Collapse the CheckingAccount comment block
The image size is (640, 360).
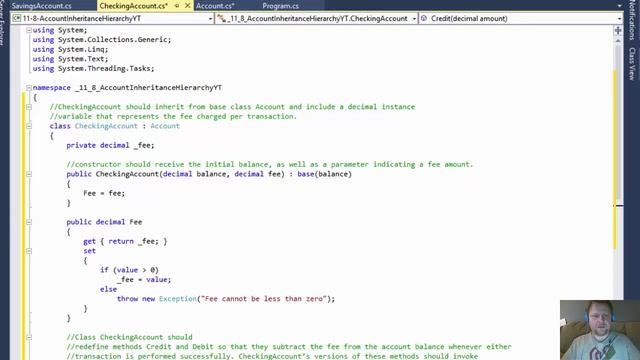29,107
